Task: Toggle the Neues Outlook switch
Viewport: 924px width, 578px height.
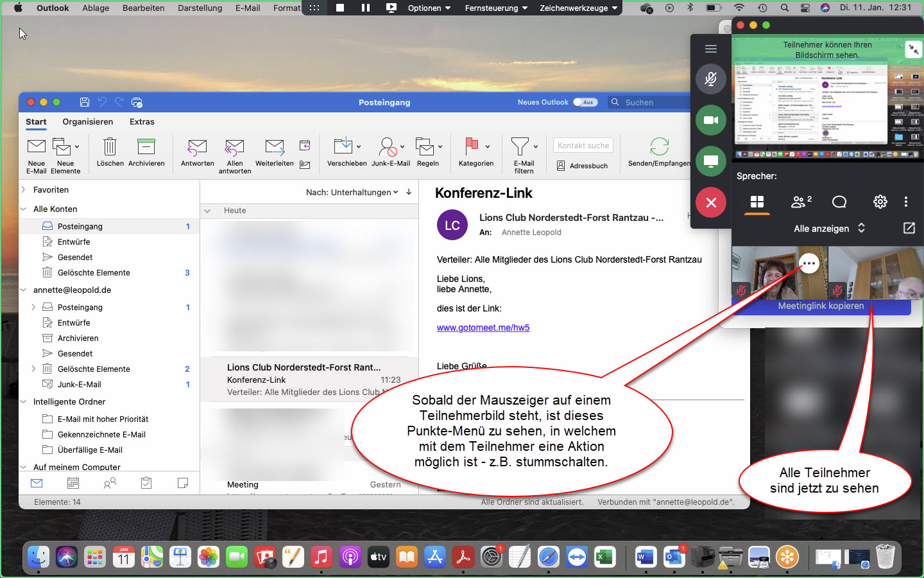Action: (x=585, y=102)
